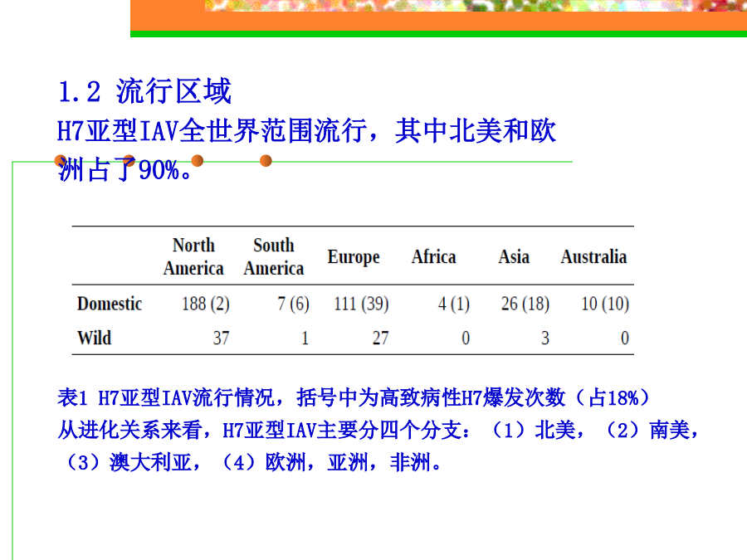The image size is (747, 560).
Task: Click the text '洲占了90%。'
Action: coord(124,169)
